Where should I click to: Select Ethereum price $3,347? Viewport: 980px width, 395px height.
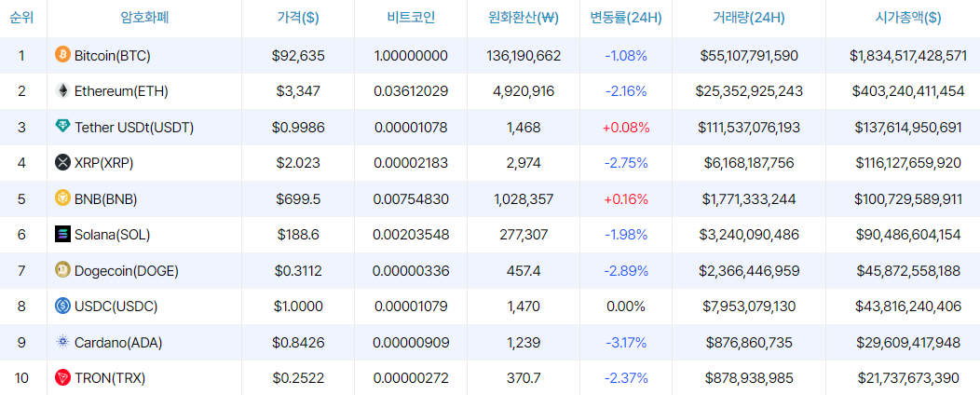pos(298,91)
